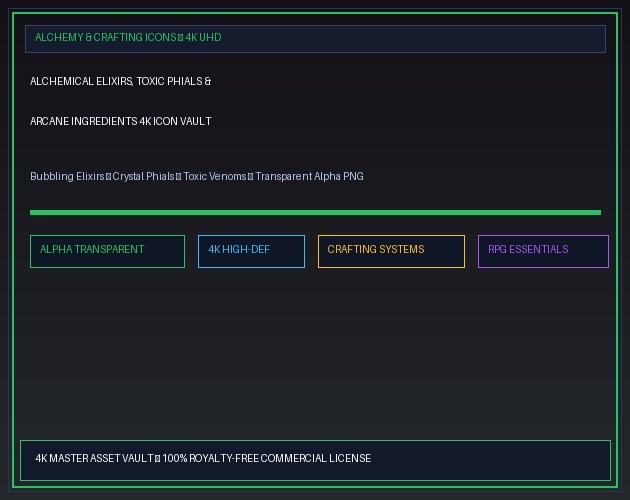Click the Alchemy & Crafting Icons header bar

click(315, 39)
